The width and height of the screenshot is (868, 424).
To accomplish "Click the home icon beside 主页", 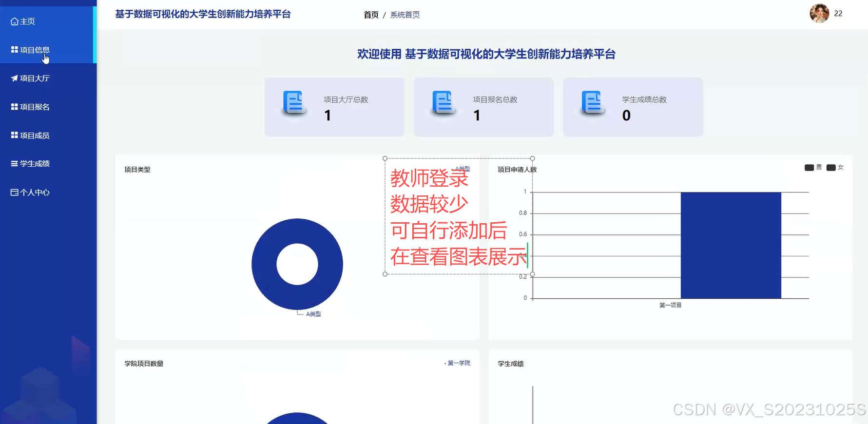I will click(x=15, y=21).
